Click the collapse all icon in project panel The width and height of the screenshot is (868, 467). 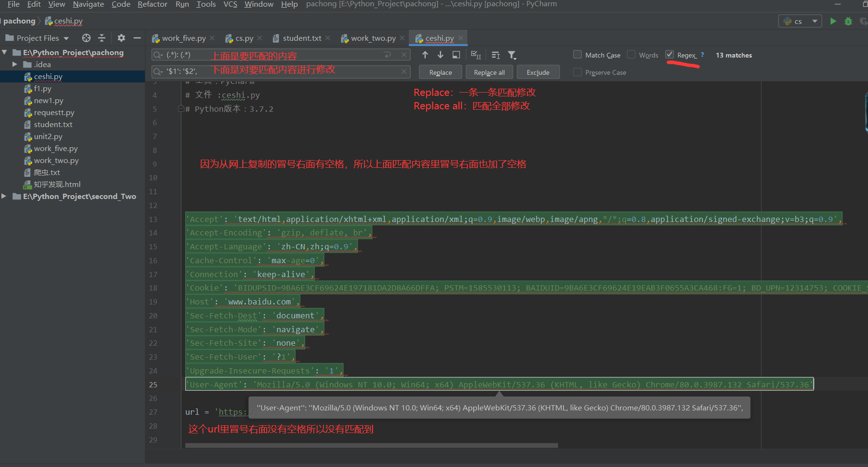[102, 38]
